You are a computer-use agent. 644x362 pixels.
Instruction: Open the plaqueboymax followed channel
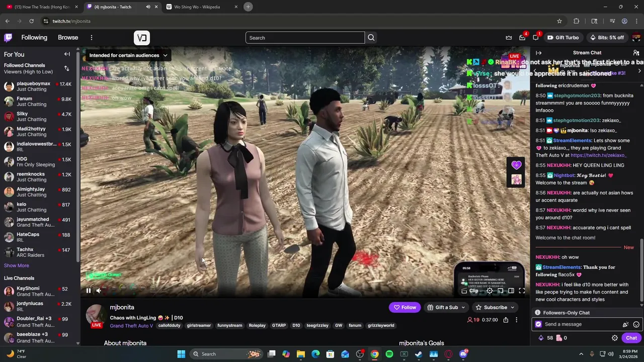[x=39, y=86]
